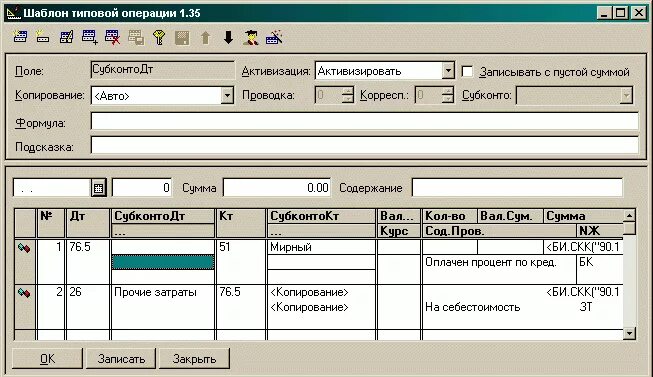
Task: Click the yellow key toolbar icon
Action: point(159,37)
